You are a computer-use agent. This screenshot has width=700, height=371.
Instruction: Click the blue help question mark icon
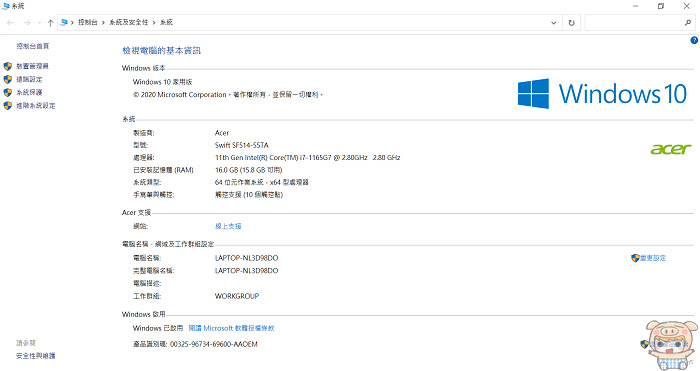point(694,40)
